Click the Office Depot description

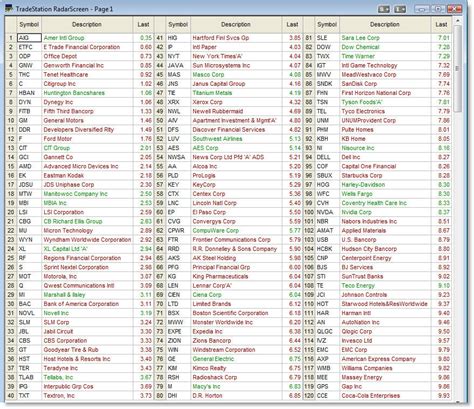click(x=60, y=56)
